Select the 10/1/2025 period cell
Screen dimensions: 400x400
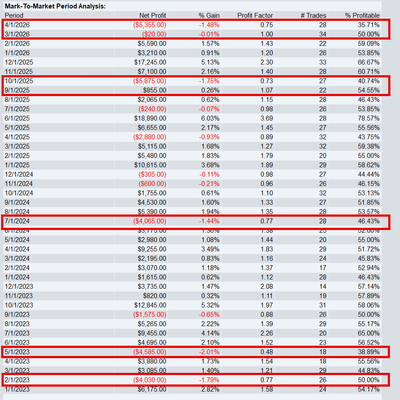coord(19,81)
